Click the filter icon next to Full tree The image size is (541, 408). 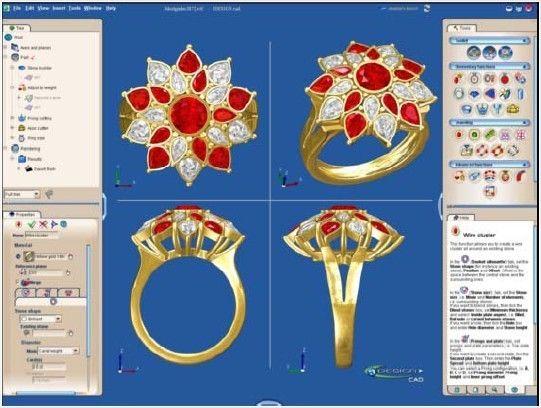pyautogui.click(x=49, y=194)
